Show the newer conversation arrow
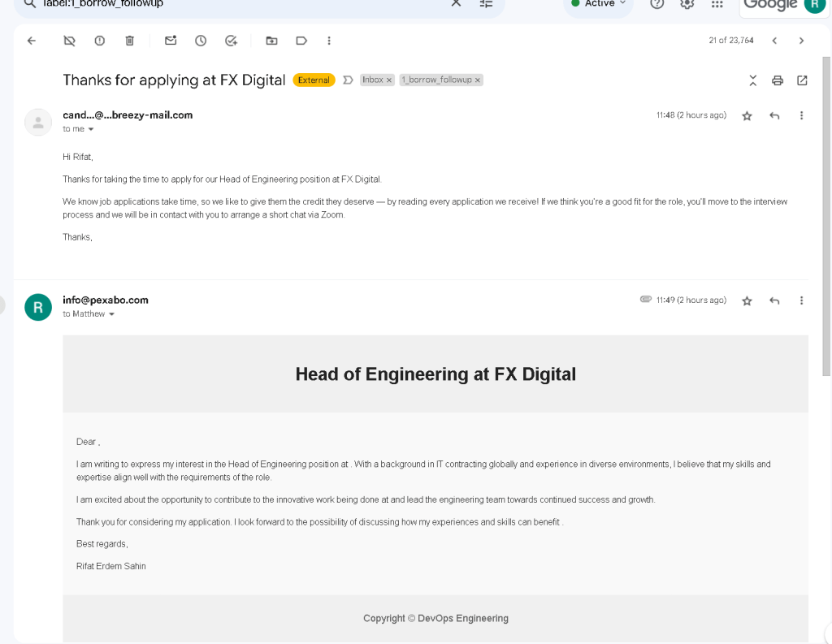 [774, 41]
